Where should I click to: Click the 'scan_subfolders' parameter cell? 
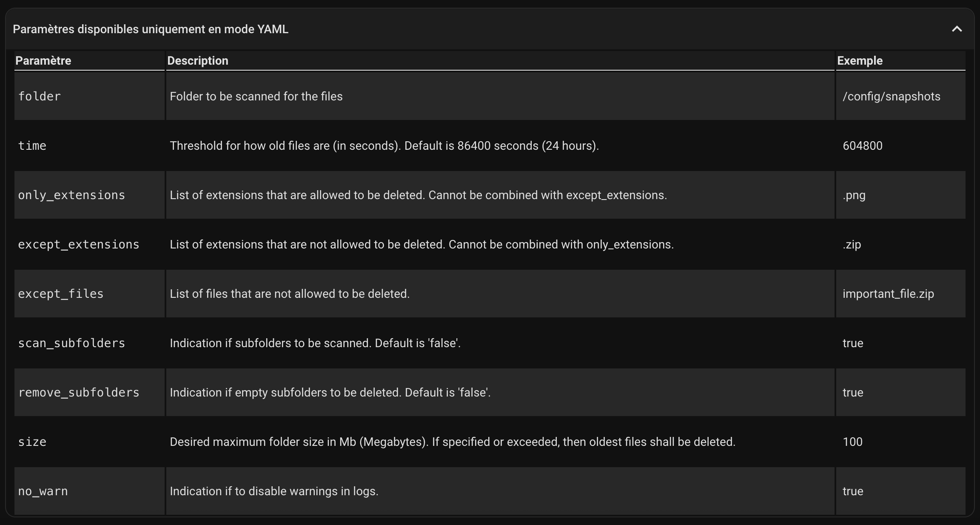(x=89, y=343)
